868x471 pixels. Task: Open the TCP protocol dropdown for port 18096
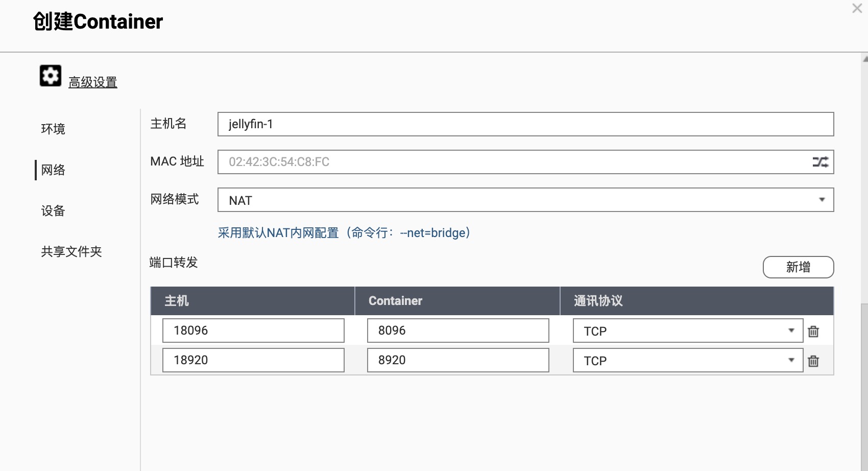point(687,331)
